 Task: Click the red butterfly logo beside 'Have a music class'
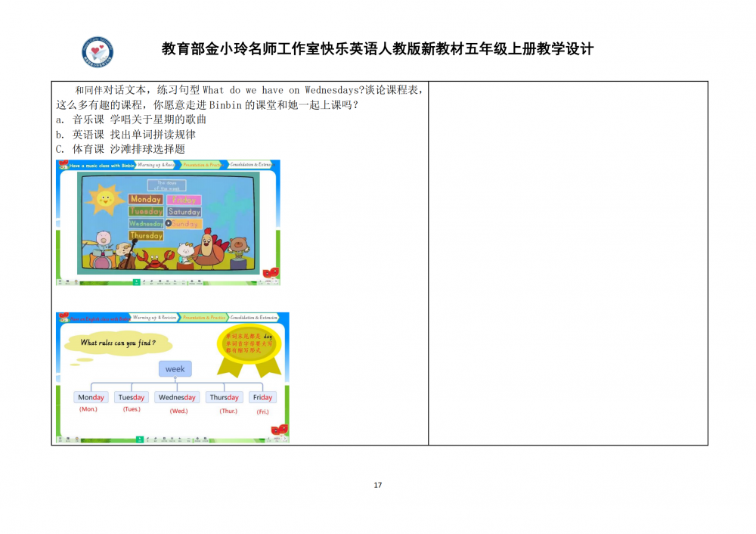63,165
